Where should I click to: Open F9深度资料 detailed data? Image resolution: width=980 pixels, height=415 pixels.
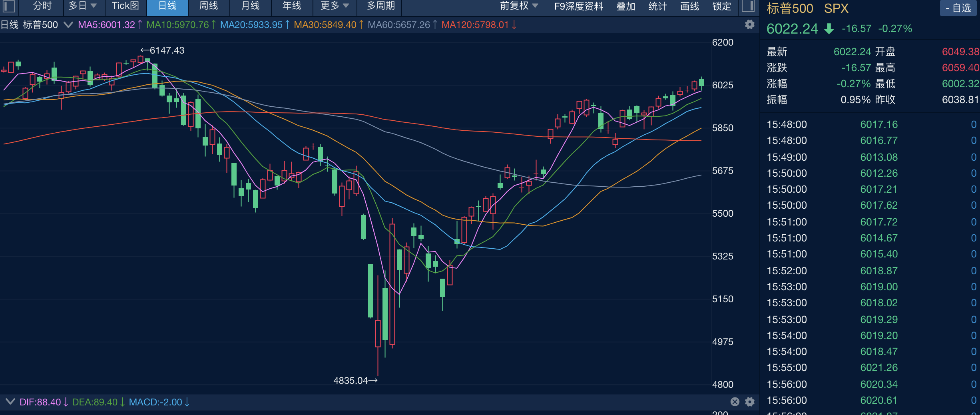(579, 6)
